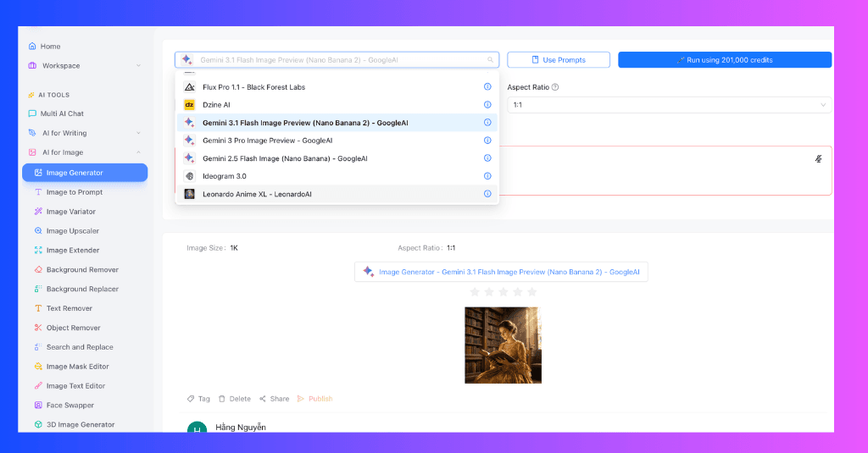Image resolution: width=868 pixels, height=453 pixels.
Task: Click the Search and Replace icon
Action: click(x=38, y=347)
